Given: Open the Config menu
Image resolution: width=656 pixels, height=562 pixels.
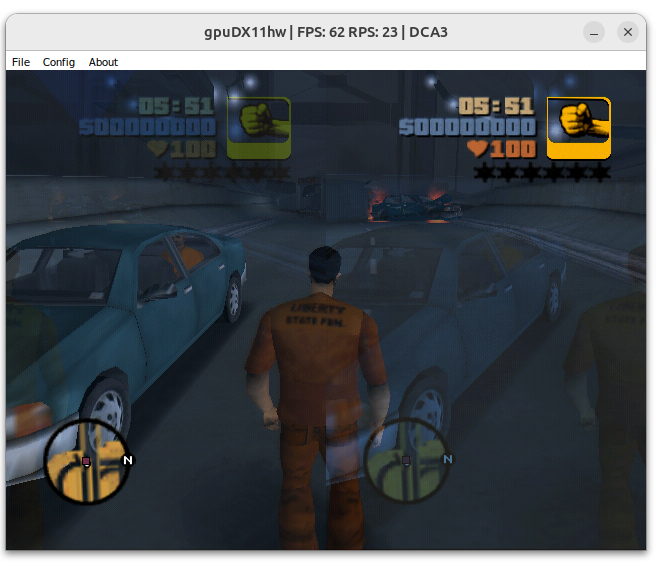Looking at the screenshot, I should pyautogui.click(x=59, y=62).
